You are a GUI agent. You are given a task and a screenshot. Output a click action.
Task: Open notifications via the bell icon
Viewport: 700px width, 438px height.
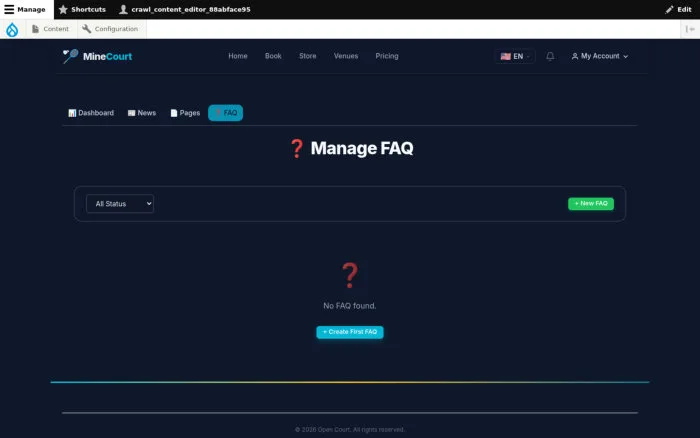550,56
